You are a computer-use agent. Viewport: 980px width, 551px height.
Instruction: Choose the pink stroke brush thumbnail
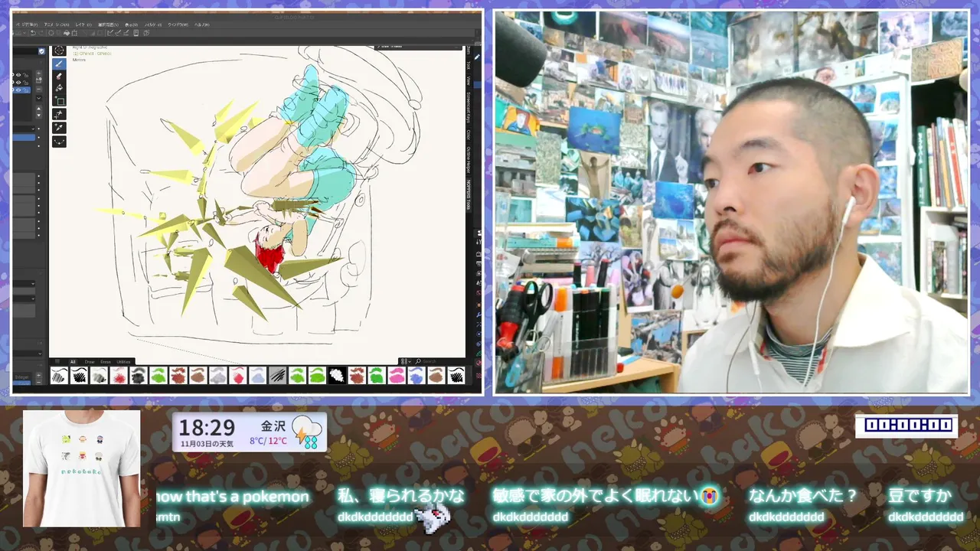click(x=397, y=375)
